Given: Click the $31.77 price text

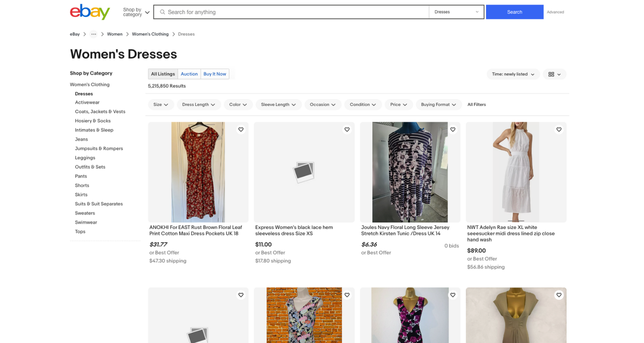Looking at the screenshot, I should pyautogui.click(x=158, y=244).
